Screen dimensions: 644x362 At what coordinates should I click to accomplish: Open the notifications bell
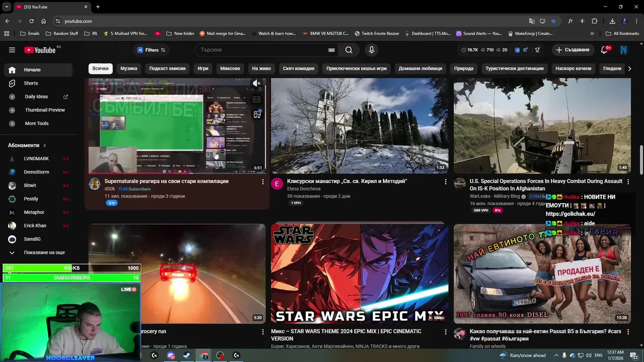click(605, 50)
